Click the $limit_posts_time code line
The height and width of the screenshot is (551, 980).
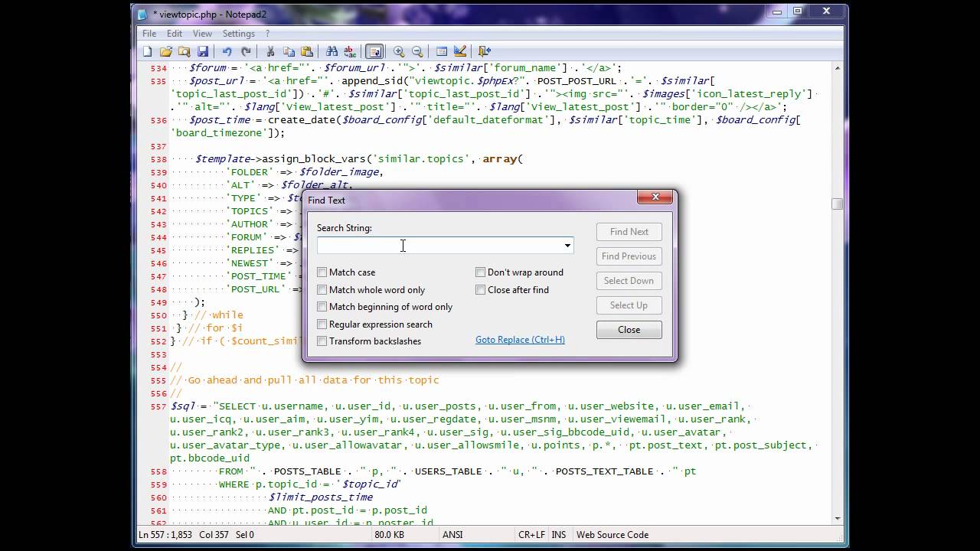point(321,497)
